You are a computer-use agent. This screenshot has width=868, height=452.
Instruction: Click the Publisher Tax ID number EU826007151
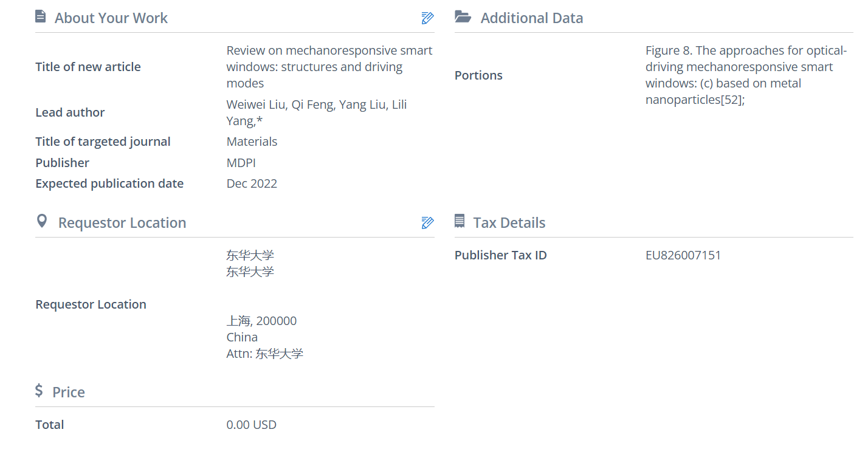(x=683, y=255)
